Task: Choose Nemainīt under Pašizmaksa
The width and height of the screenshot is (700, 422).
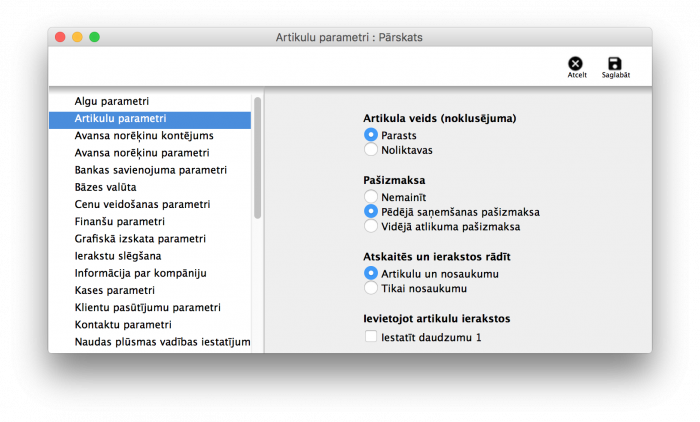Action: click(x=371, y=196)
